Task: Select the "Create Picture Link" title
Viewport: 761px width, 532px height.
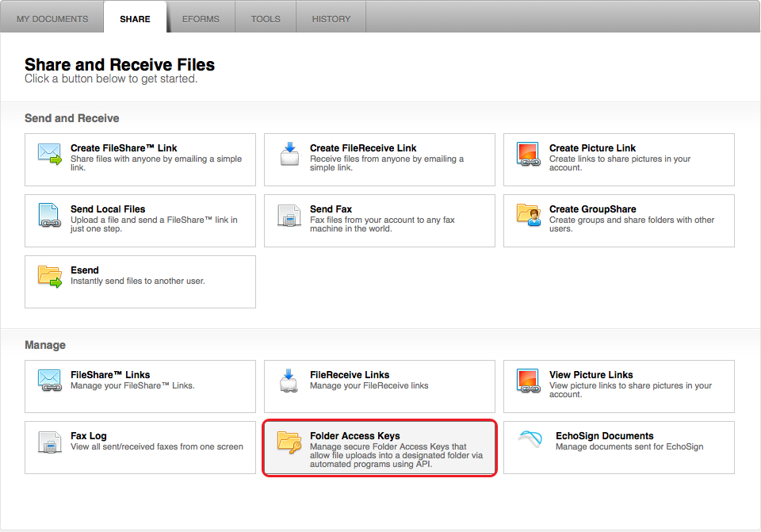Action: coord(593,148)
